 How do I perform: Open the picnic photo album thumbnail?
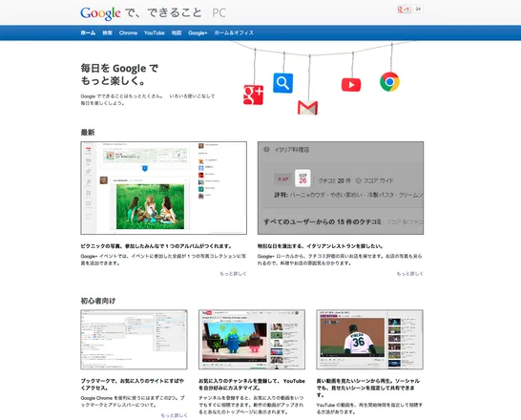pyautogui.click(x=164, y=188)
